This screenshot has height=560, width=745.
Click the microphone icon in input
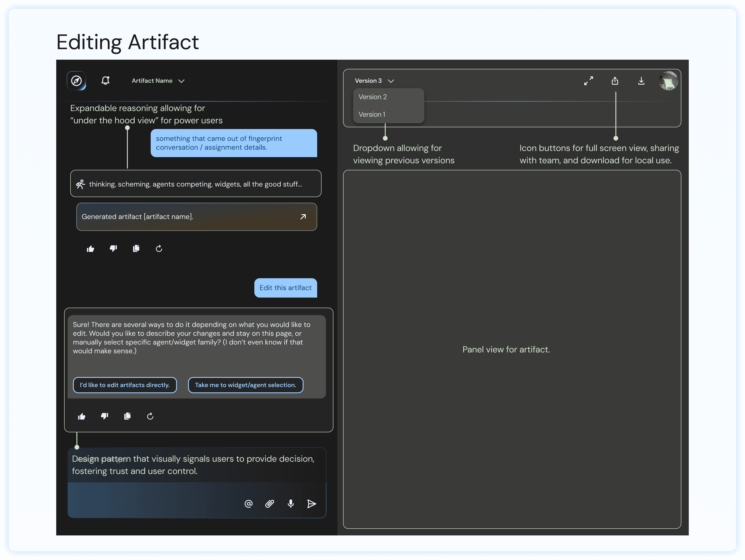click(291, 503)
